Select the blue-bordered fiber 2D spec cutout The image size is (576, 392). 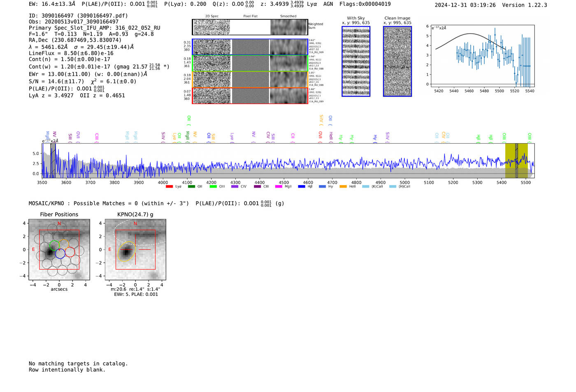[x=212, y=47]
